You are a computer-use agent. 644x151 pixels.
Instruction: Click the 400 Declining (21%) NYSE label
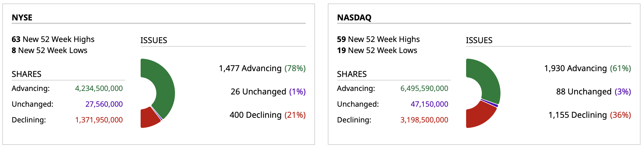tap(267, 115)
